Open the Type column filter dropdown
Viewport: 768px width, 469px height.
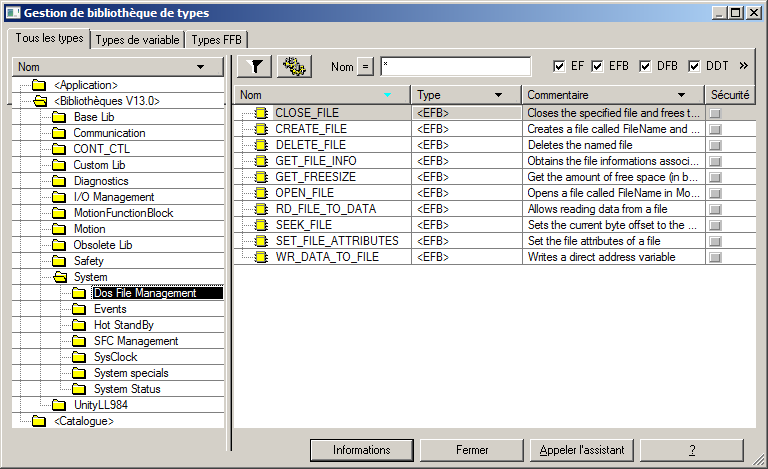click(498, 95)
